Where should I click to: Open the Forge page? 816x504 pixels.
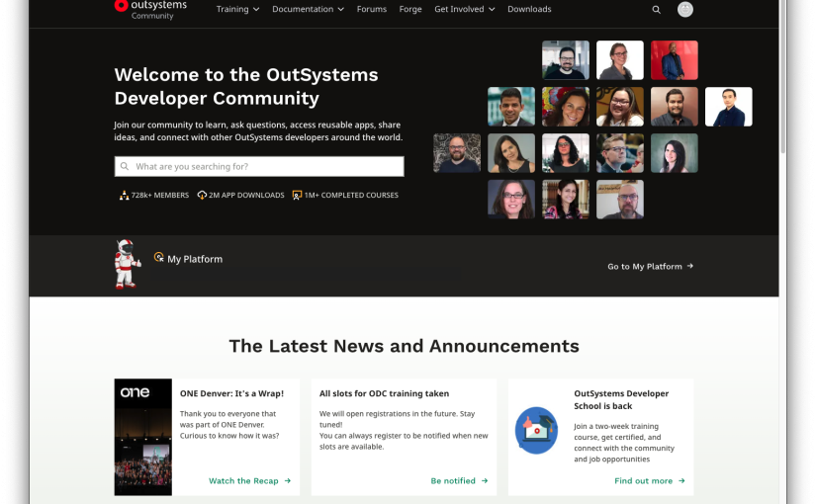point(410,9)
